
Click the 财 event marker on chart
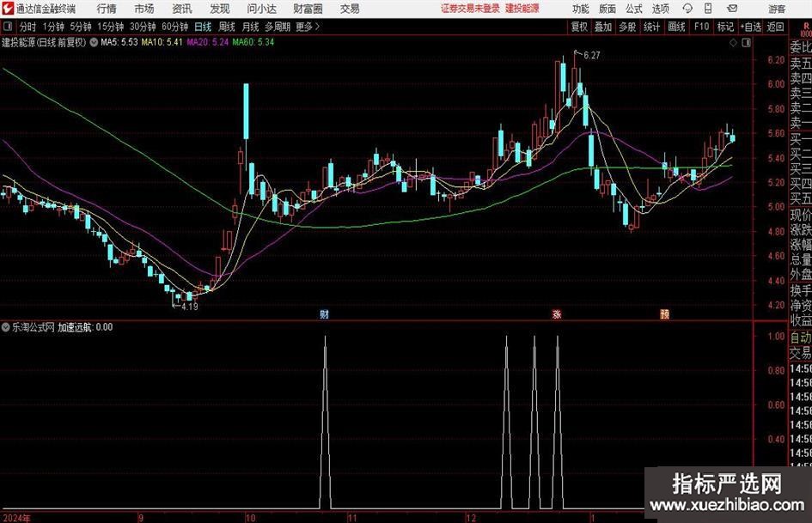324,314
